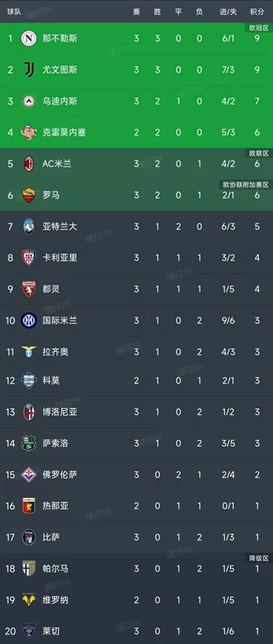Select the Parma (帕尔马) crest
This screenshot has width=273, height=644.
28,568
